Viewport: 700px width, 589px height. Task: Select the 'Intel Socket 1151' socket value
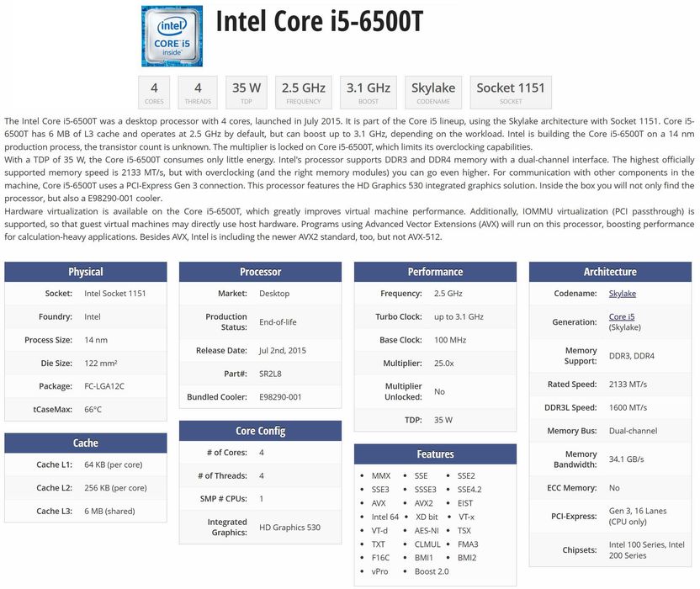click(x=114, y=294)
